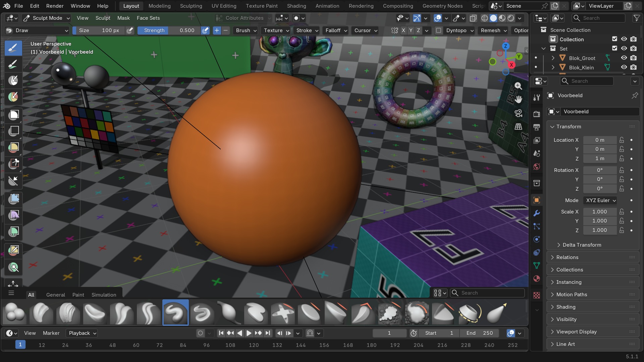Enable the Dyntopo checkbox

pos(438,31)
